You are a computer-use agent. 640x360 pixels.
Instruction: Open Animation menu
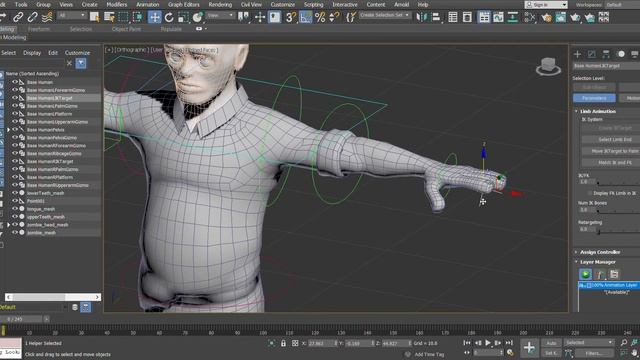(147, 4)
